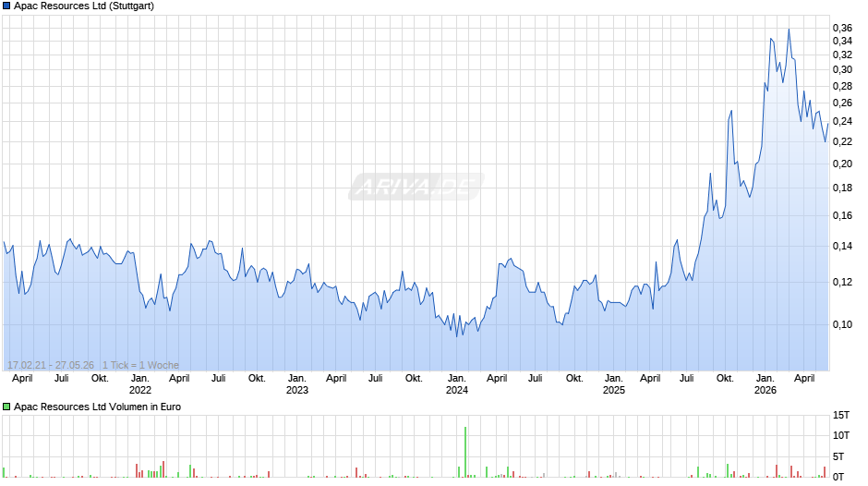This screenshot has height=486, width=868.
Task: Click the 'Jan. 2023' time axis label
Action: [x=297, y=384]
